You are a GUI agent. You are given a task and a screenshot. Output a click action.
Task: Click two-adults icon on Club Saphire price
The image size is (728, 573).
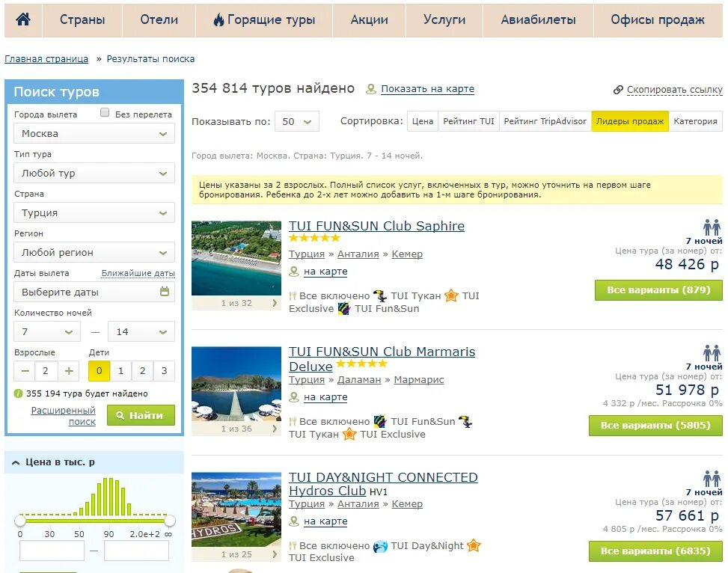click(x=712, y=227)
